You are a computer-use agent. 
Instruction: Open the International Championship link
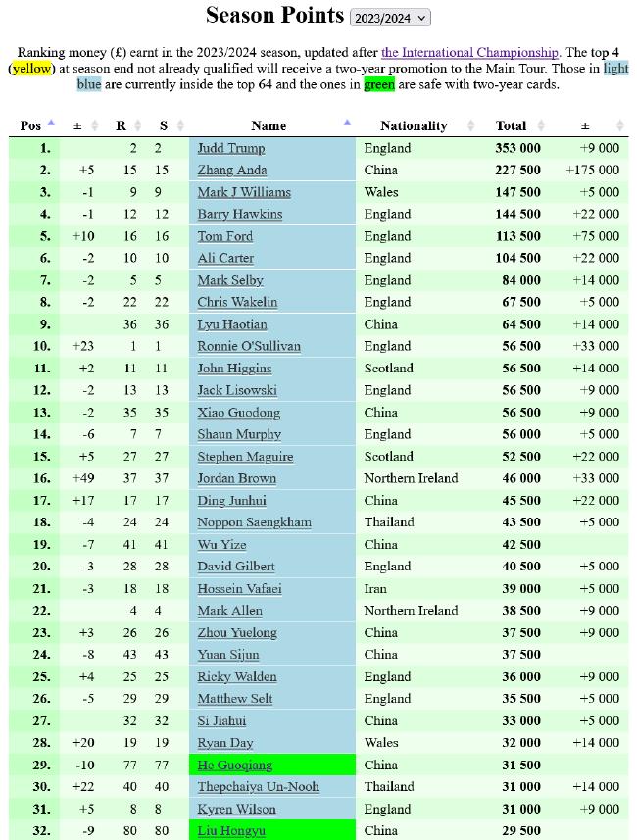pos(469,53)
